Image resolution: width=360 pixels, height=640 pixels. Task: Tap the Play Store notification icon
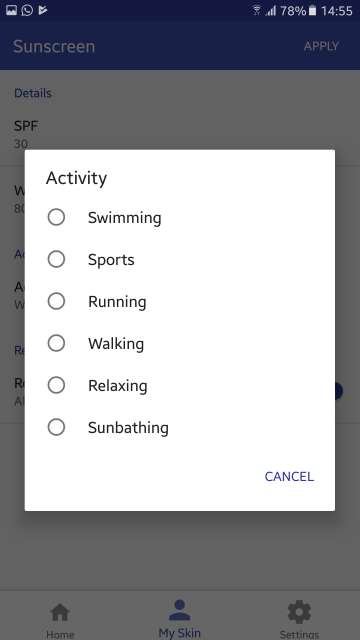tap(43, 10)
